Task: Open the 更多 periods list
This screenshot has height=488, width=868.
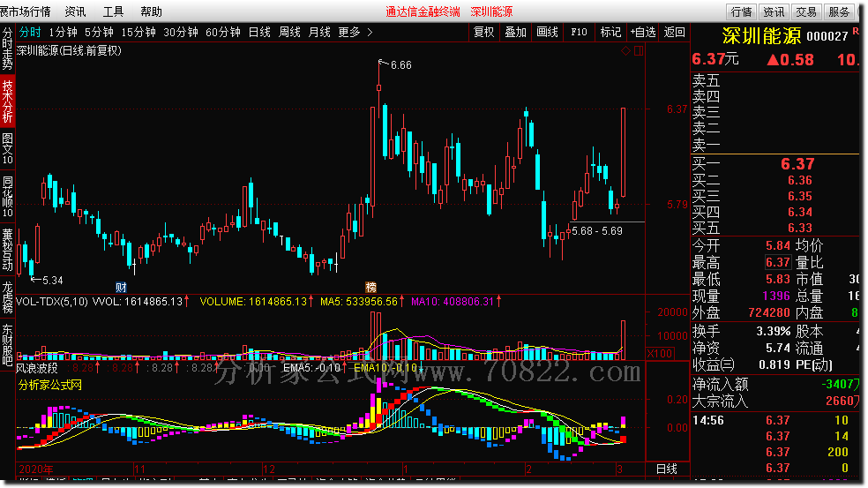Action: (348, 32)
